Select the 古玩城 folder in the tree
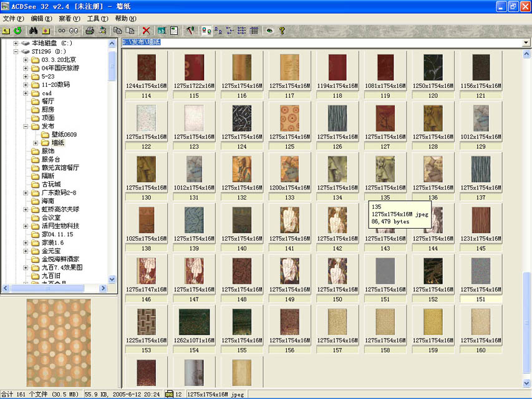 (x=51, y=185)
